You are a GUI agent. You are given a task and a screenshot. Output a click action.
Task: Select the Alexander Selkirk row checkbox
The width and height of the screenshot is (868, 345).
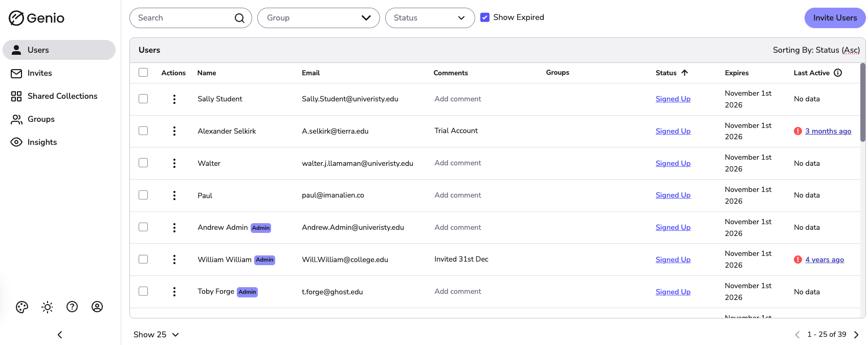(x=143, y=131)
